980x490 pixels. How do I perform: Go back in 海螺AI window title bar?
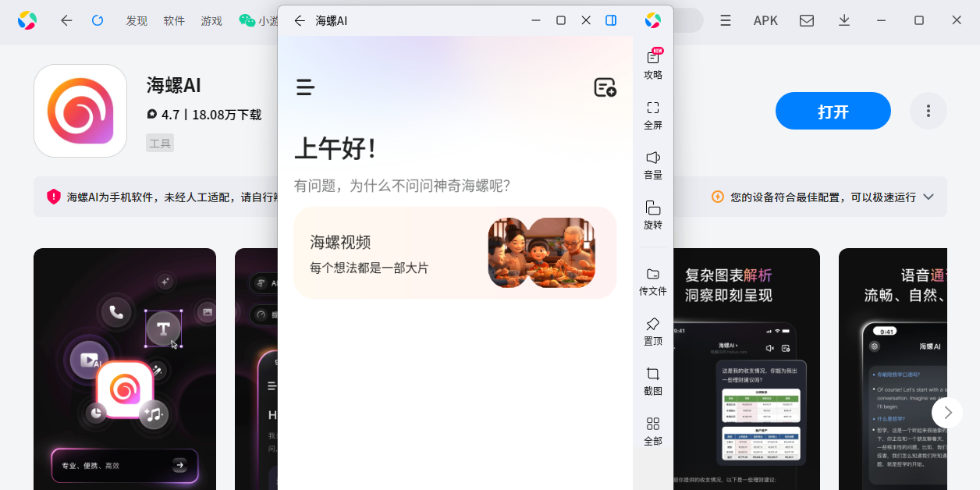coord(300,20)
